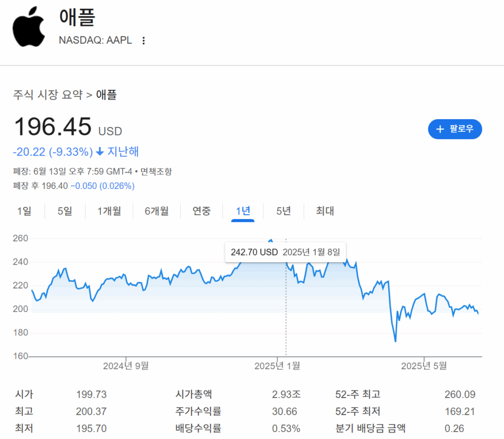Click the 배당수익률 value 0.53%
The height and width of the screenshot is (439, 504).
point(286,428)
